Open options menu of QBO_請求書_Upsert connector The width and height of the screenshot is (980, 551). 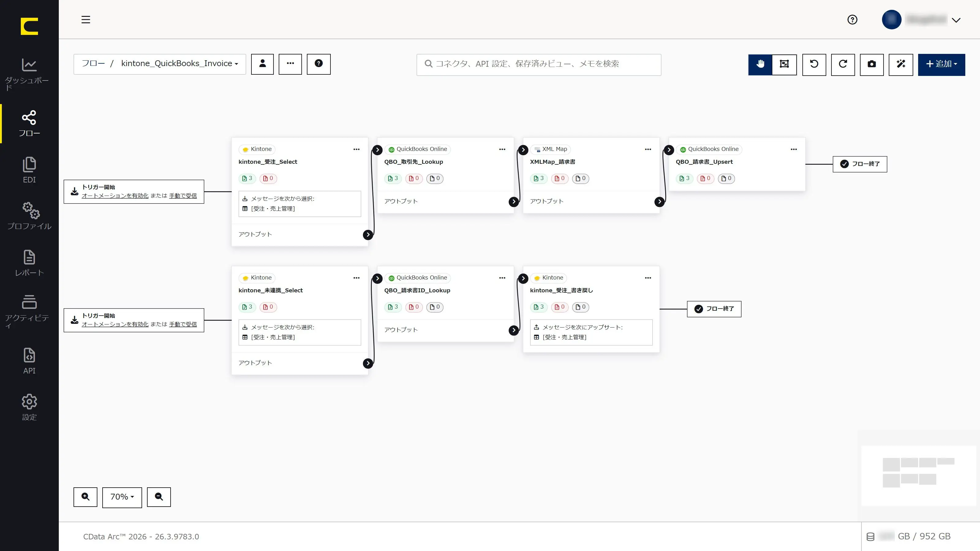pos(793,149)
